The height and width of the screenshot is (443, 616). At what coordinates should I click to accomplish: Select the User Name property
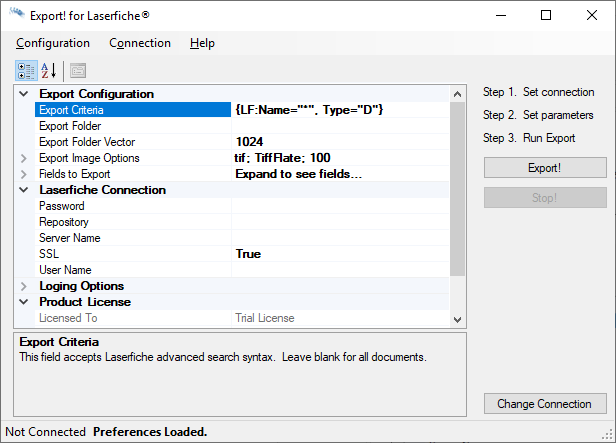click(133, 270)
